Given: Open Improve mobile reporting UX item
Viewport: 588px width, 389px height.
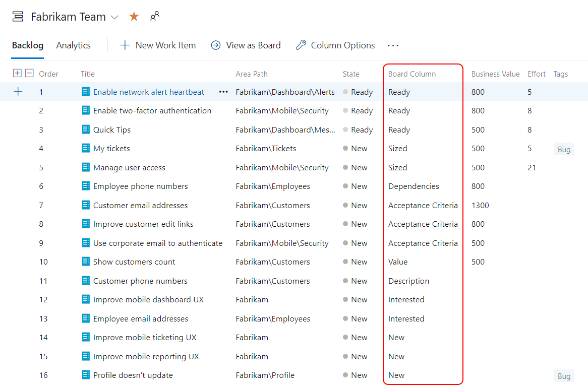Looking at the screenshot, I should (x=146, y=356).
